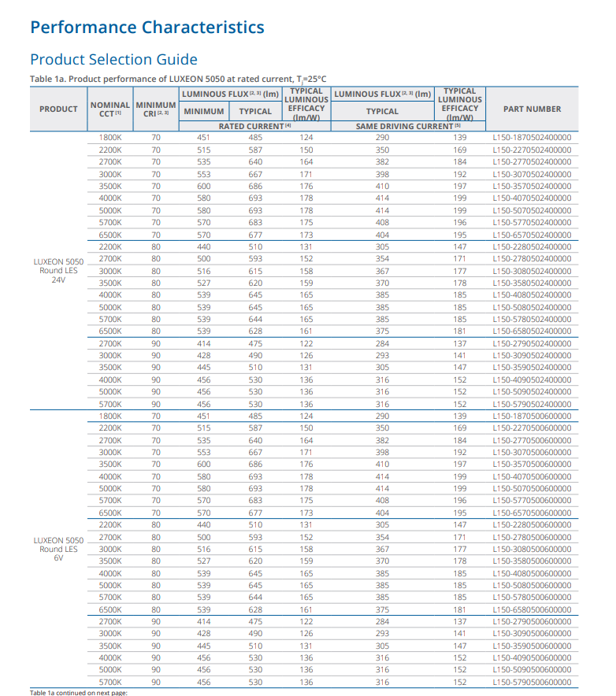This screenshot has width=616, height=696.
Task: Select part number L150-1870502400000
Action: (532, 138)
